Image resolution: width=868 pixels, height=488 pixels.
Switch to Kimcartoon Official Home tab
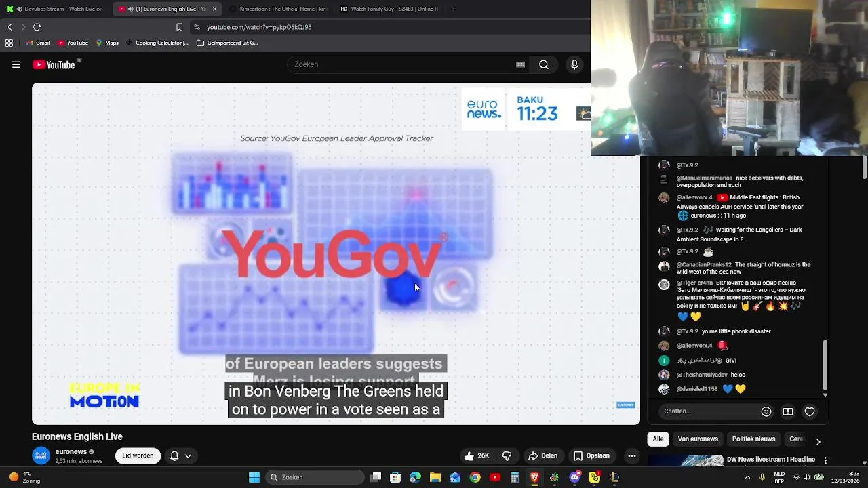(278, 9)
